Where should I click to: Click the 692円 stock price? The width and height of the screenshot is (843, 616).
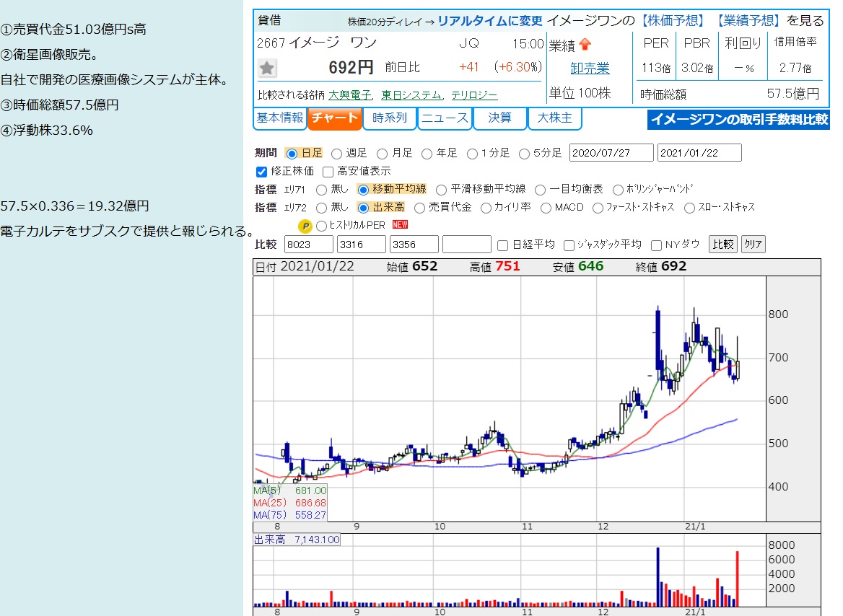point(351,68)
